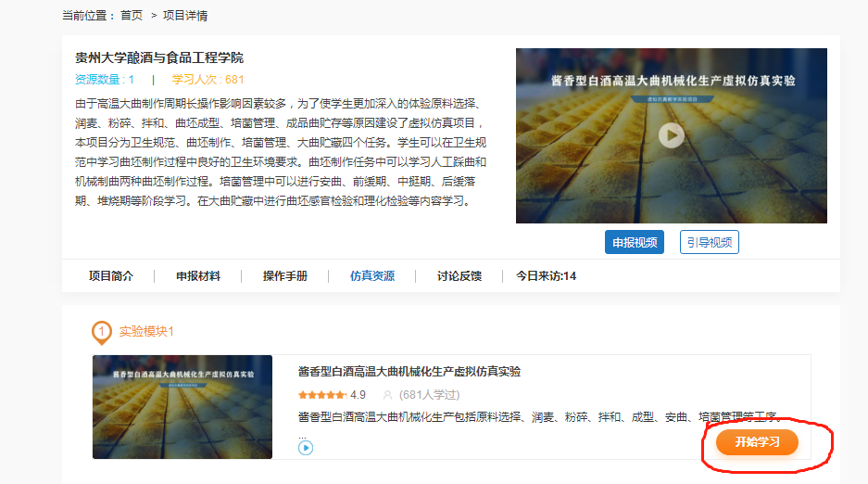Click the orange location pin numbered 1
Screen dimensions: 868x484
[102, 332]
